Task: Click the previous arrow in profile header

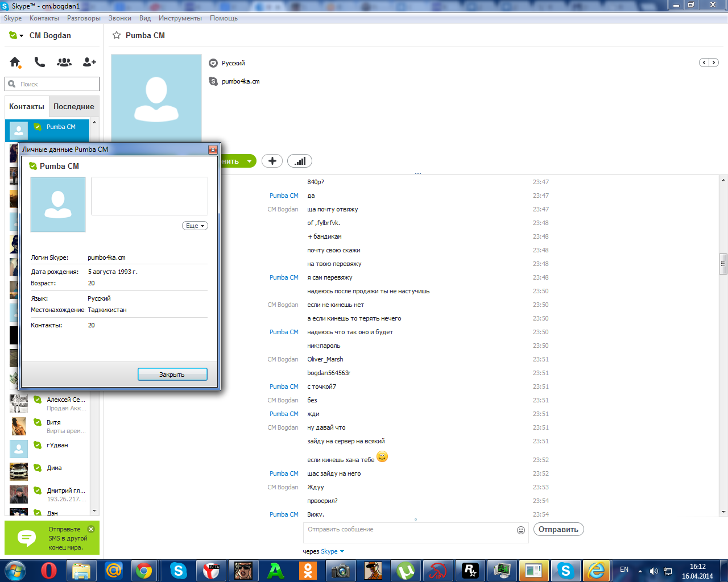Action: (704, 63)
